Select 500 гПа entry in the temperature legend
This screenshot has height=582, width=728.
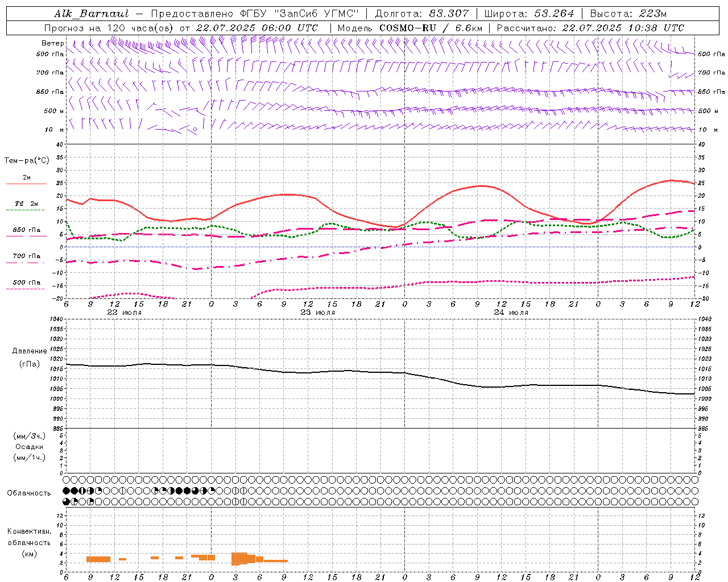pyautogui.click(x=27, y=282)
